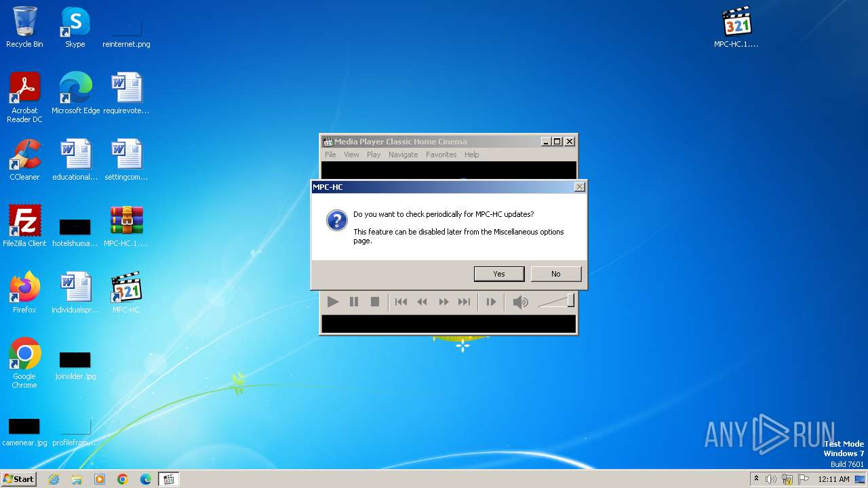Screen dimensions: 868x488
Task: Click the network tray icon
Action: [x=787, y=479]
